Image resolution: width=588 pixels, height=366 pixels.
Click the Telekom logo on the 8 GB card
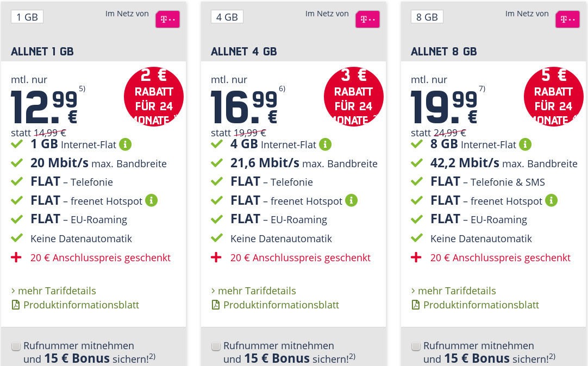point(567,18)
